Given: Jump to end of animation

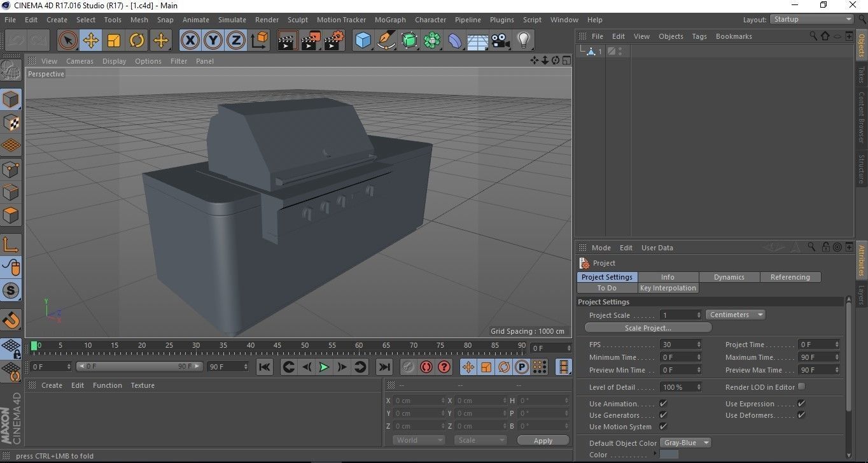Looking at the screenshot, I should pyautogui.click(x=384, y=367).
